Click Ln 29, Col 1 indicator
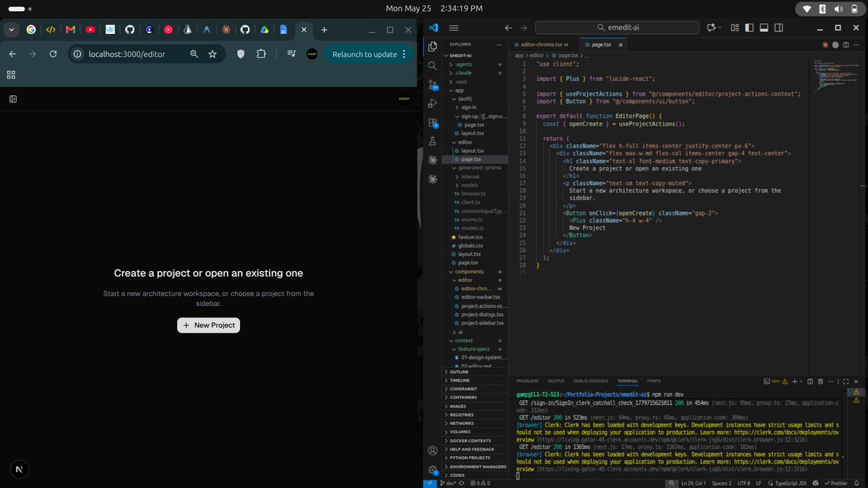 click(693, 483)
